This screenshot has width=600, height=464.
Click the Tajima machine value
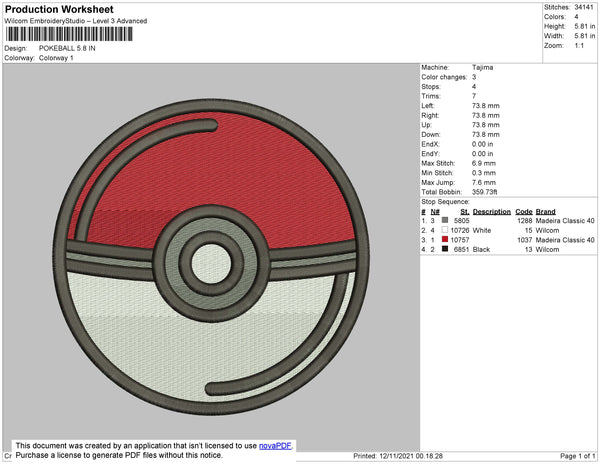point(482,68)
